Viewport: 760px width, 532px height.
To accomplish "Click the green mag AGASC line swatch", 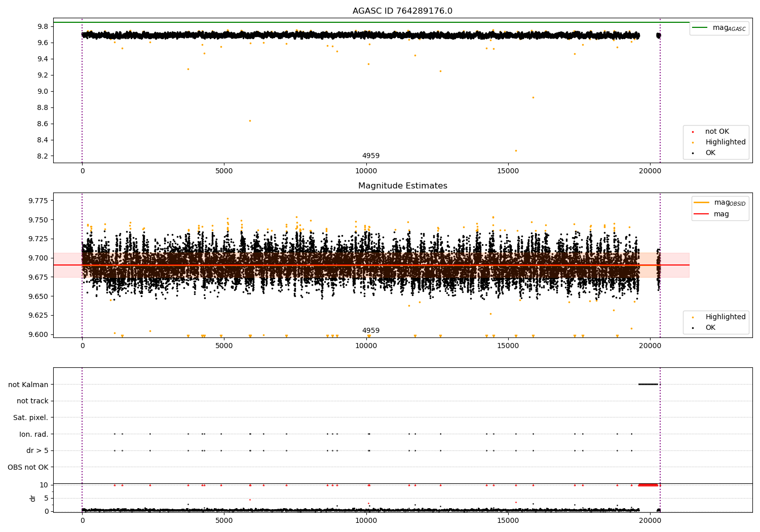I will [x=700, y=27].
